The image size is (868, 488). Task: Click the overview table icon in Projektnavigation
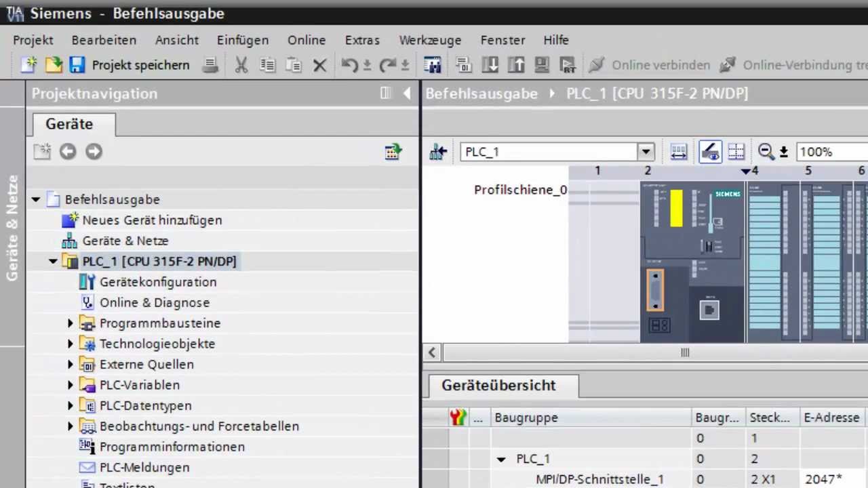(393, 152)
